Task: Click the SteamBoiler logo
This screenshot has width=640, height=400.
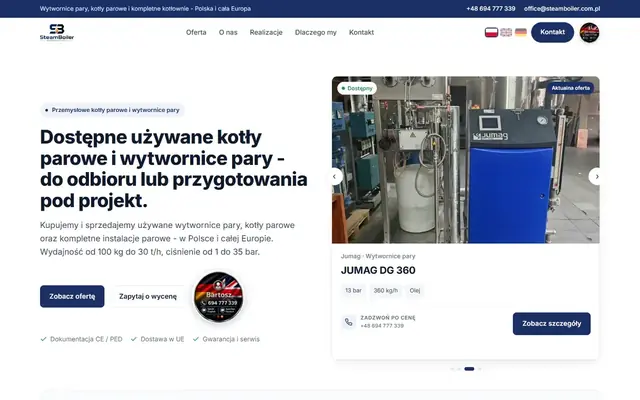Action: coord(57,32)
